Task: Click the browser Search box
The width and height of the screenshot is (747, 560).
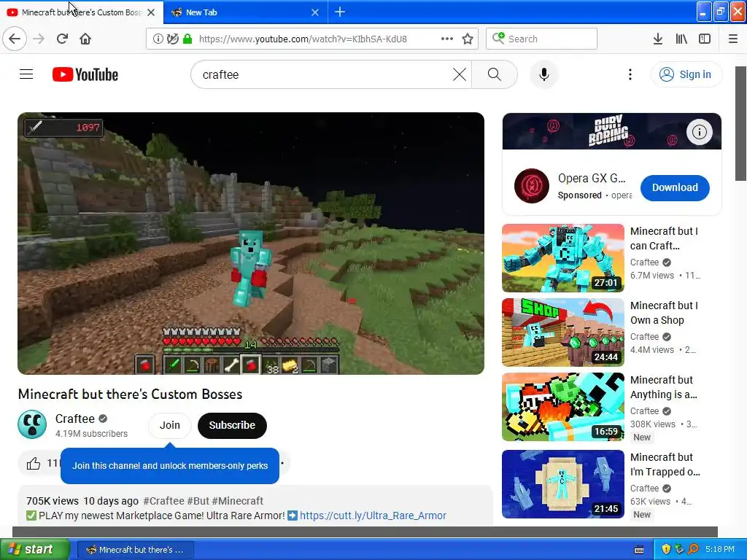Action: 542,39
